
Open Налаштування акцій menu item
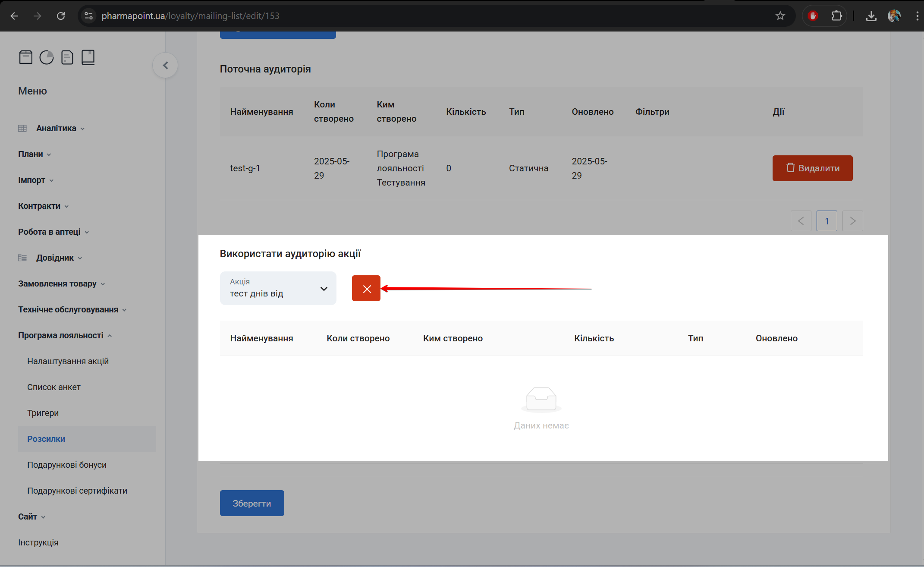[x=68, y=361]
